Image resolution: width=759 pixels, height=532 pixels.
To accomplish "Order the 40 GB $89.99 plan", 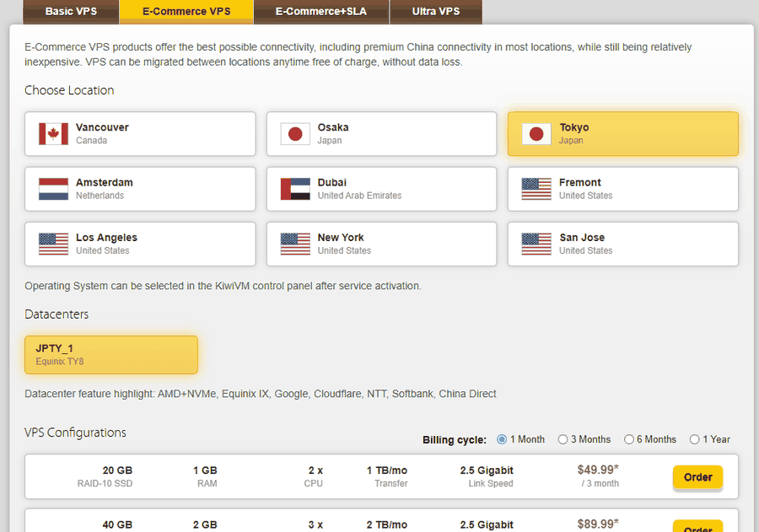I will click(697, 527).
